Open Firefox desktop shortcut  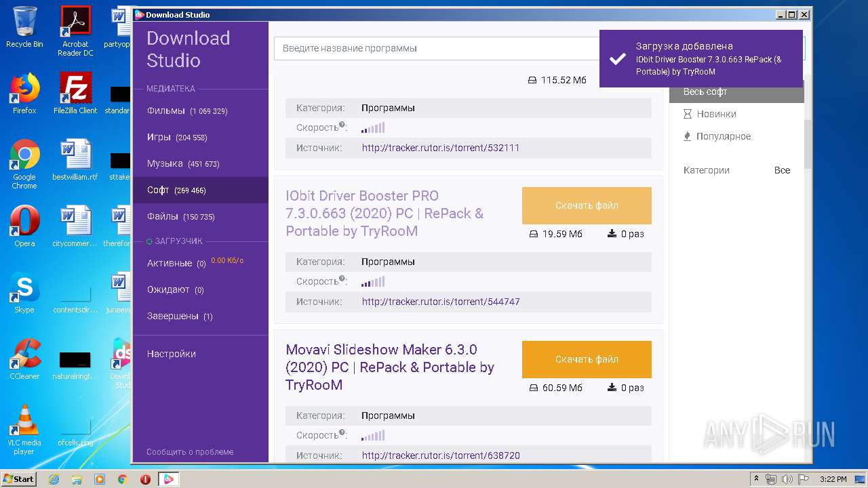(24, 94)
